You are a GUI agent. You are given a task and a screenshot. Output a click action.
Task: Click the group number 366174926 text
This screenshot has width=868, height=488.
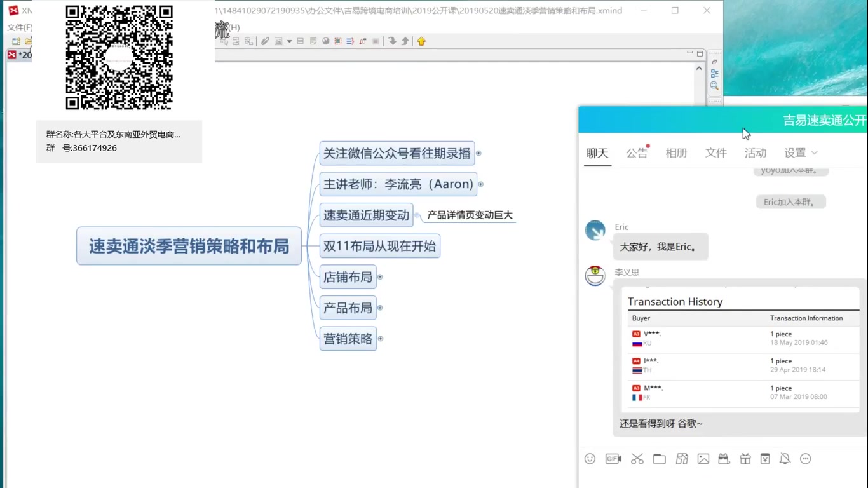(x=95, y=148)
